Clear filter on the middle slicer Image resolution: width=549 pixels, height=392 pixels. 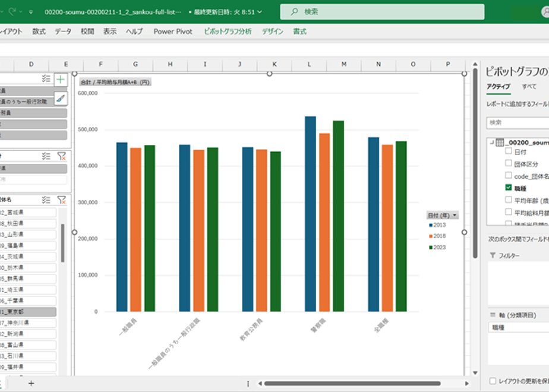point(62,156)
